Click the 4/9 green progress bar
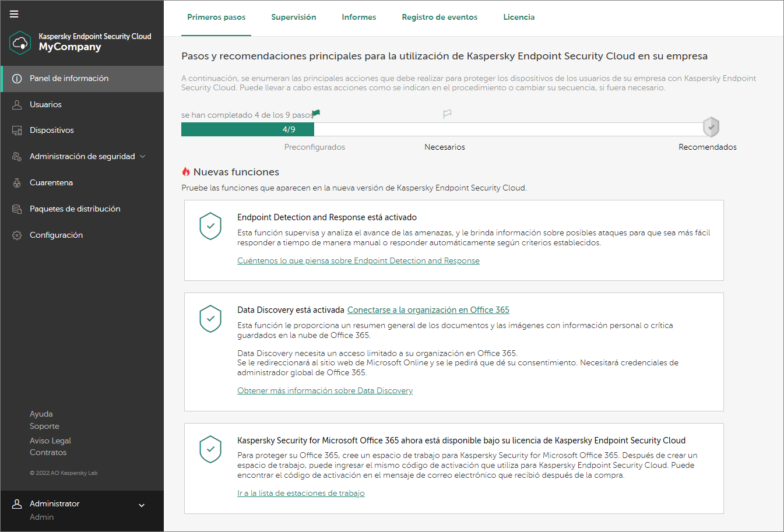 tap(248, 129)
